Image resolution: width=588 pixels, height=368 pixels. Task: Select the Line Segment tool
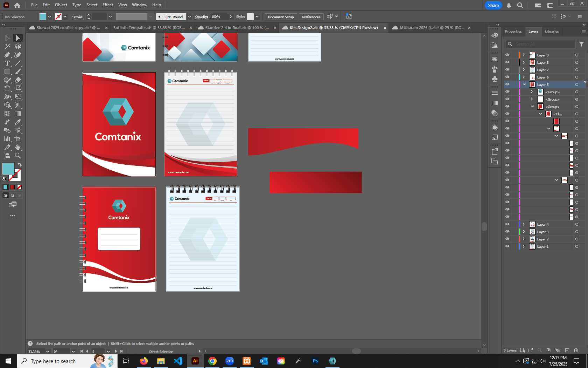tap(18, 63)
